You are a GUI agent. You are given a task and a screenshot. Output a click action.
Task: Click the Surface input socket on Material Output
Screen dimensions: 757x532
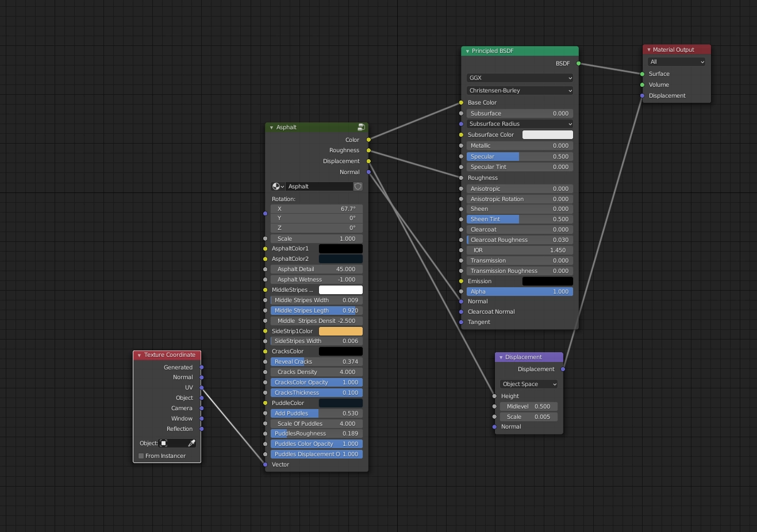pyautogui.click(x=642, y=74)
